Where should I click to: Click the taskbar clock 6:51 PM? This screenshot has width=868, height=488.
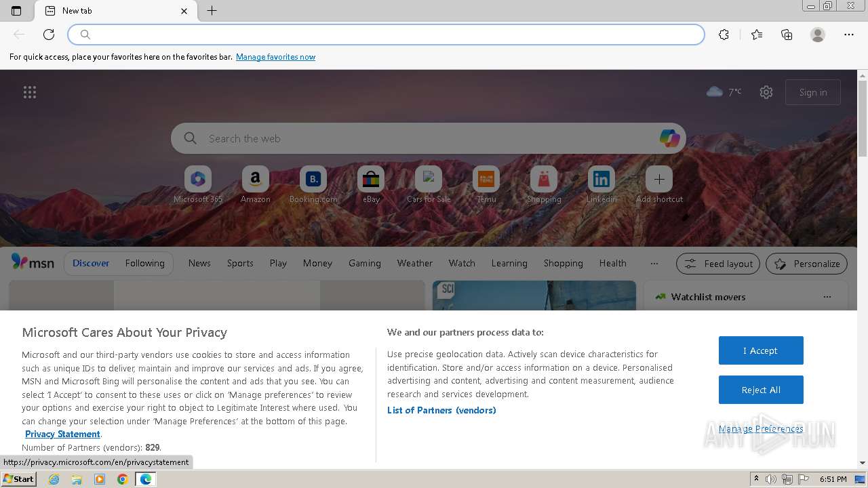[833, 479]
